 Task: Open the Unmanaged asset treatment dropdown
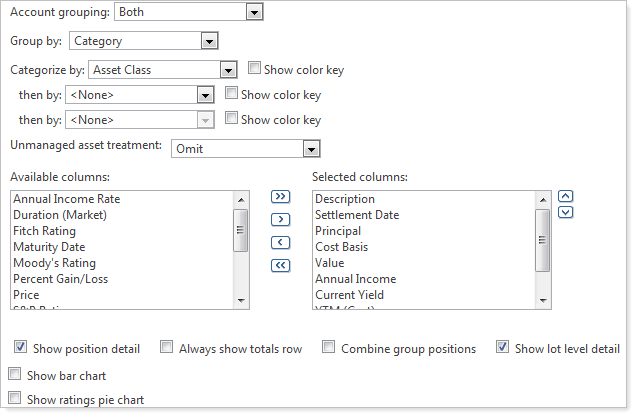tap(311, 148)
